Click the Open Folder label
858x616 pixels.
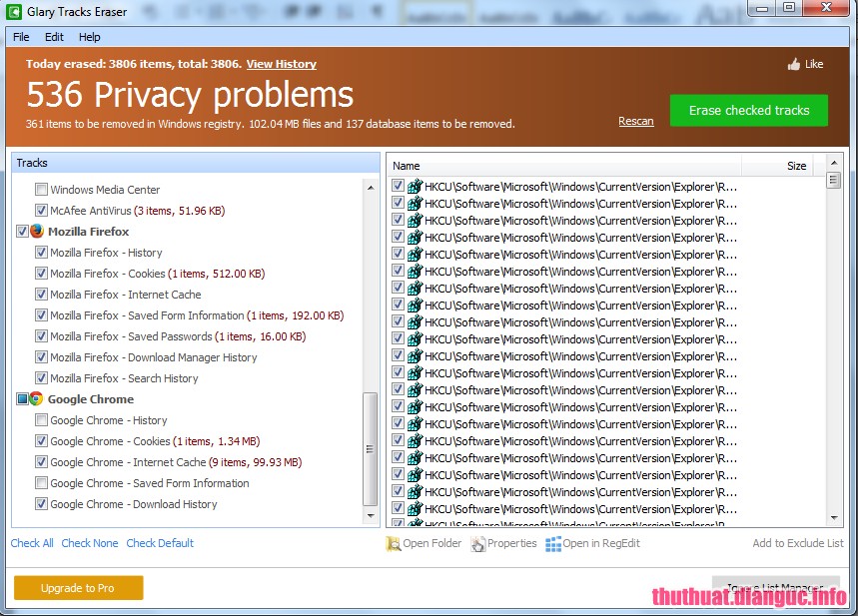click(x=432, y=543)
